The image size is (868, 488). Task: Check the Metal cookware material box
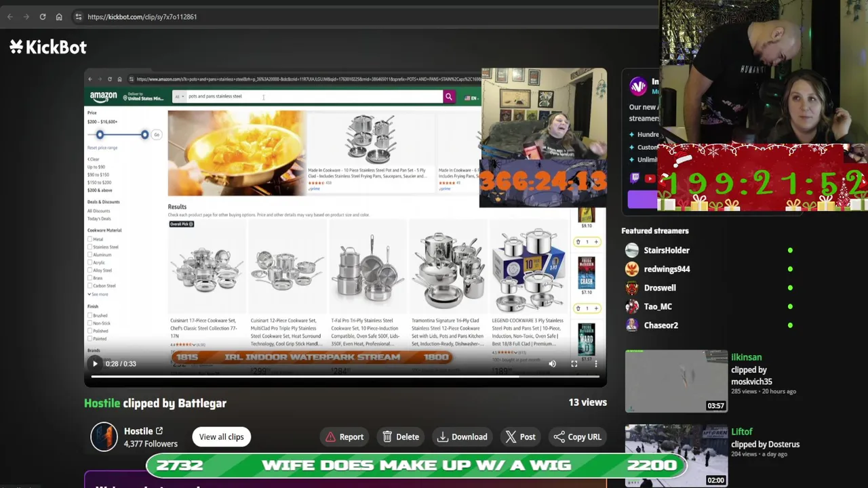click(x=90, y=239)
